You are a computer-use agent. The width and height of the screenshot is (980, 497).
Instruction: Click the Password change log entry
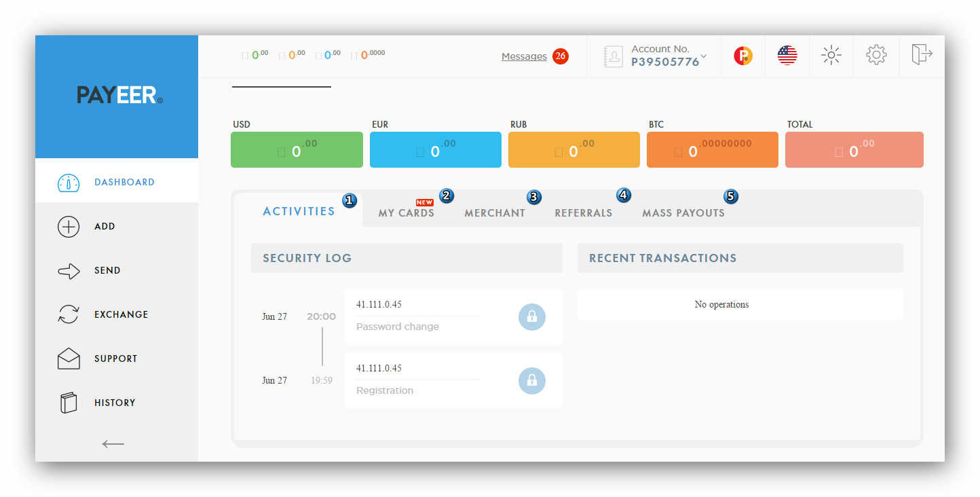click(453, 316)
